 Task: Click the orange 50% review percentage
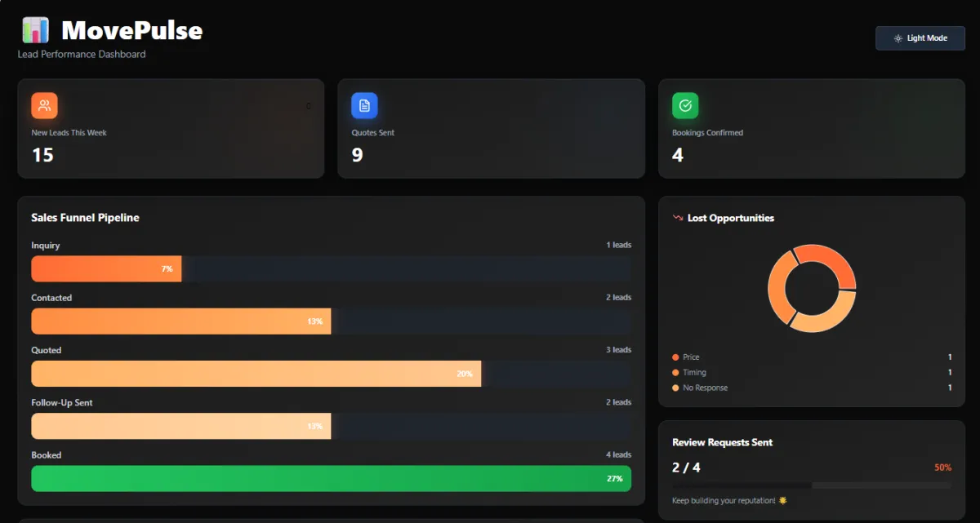[943, 468]
